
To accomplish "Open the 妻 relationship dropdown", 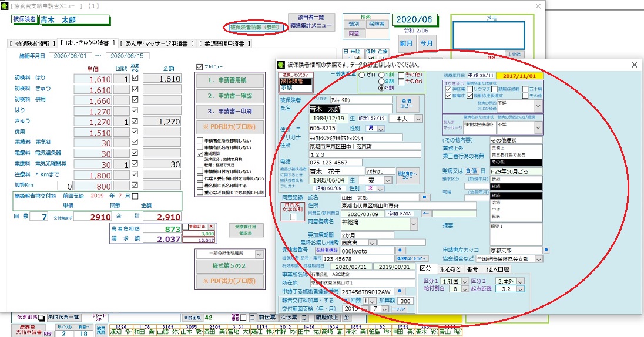I will pyautogui.click(x=388, y=180).
